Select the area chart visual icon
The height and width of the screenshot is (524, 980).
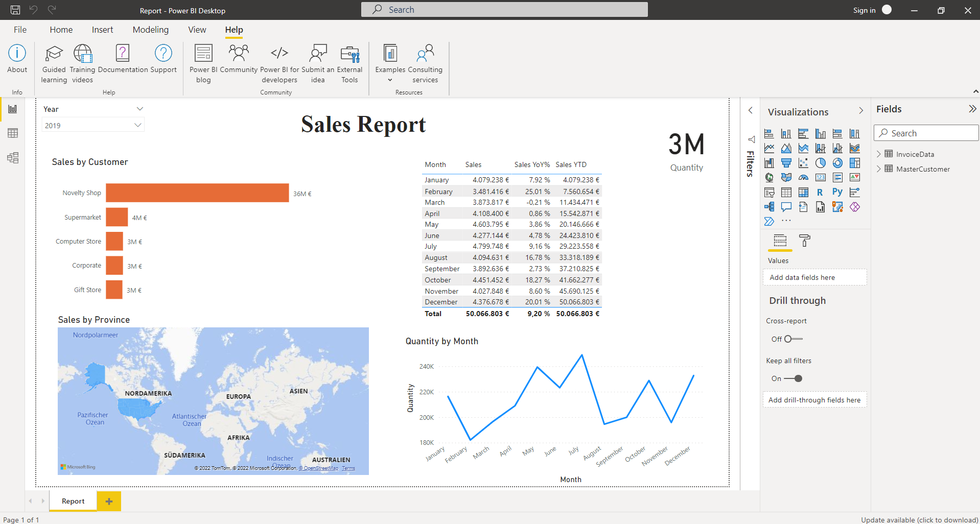(786, 149)
